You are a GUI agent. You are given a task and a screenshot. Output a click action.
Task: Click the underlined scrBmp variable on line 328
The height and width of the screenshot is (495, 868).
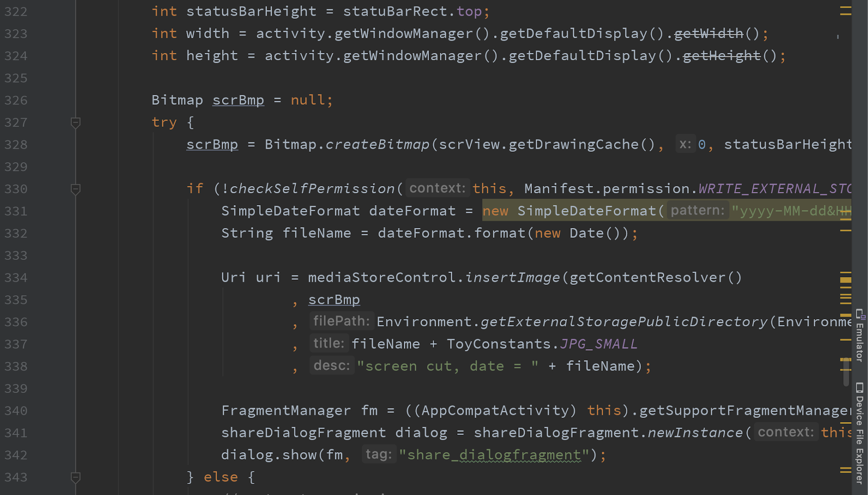point(212,144)
